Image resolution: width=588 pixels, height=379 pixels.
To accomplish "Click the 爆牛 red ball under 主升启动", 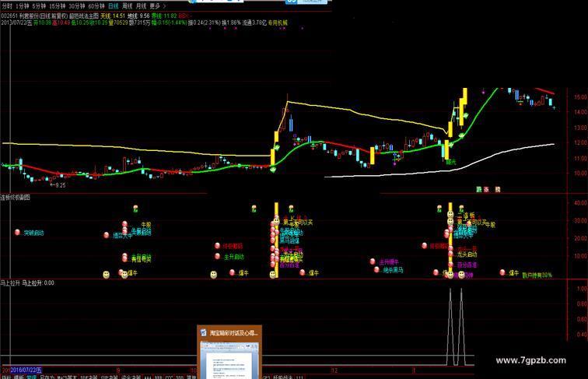I will tap(232, 272).
